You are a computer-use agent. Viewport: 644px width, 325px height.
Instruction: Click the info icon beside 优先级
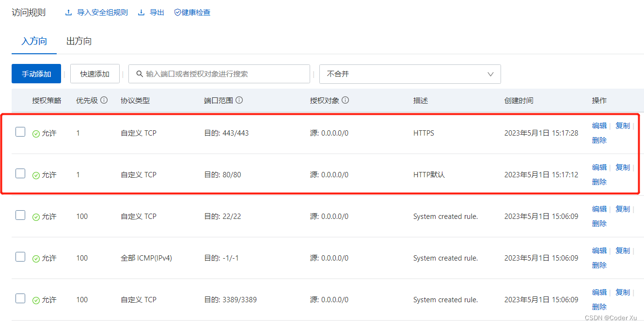coord(104,100)
